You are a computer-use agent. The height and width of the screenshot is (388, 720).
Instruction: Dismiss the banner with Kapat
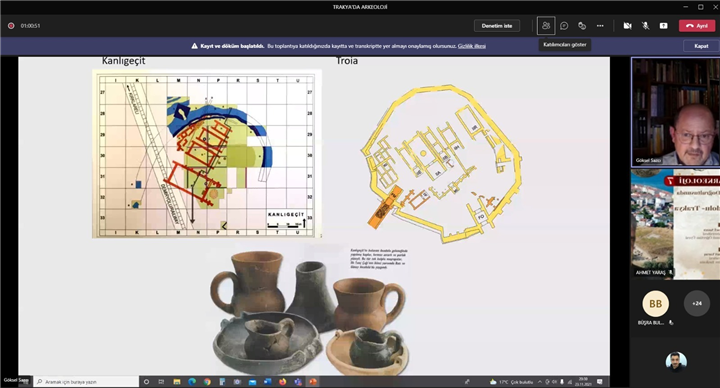pos(701,46)
